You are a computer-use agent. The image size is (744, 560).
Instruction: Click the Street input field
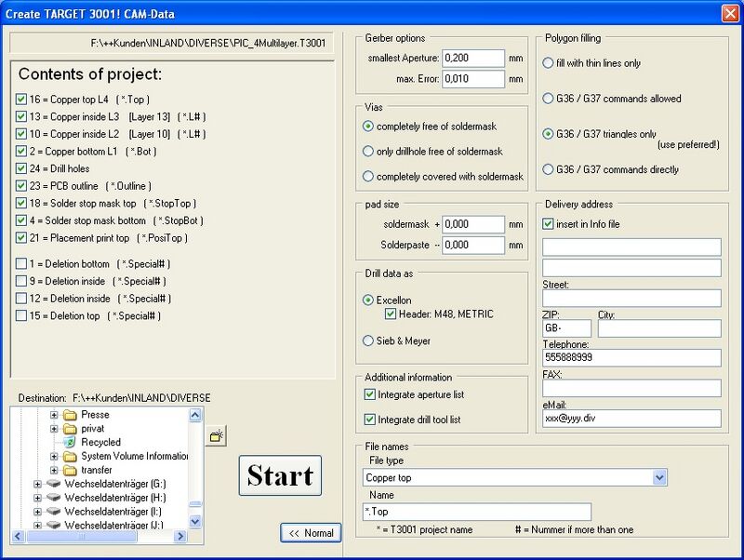point(631,299)
